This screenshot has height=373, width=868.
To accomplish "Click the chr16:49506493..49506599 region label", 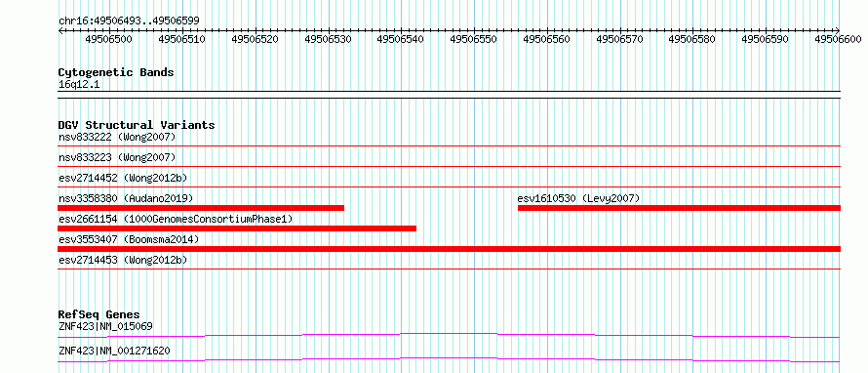I will click(x=129, y=21).
